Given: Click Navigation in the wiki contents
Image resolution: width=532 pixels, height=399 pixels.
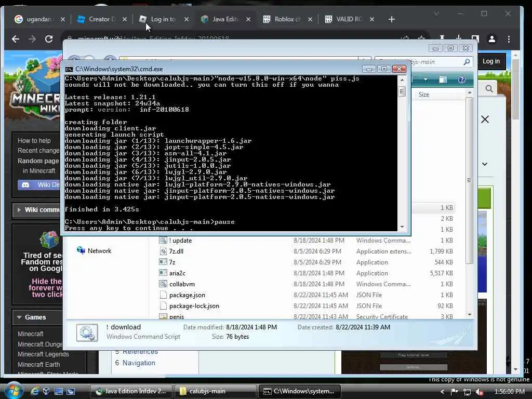Looking at the screenshot, I should pos(139,363).
